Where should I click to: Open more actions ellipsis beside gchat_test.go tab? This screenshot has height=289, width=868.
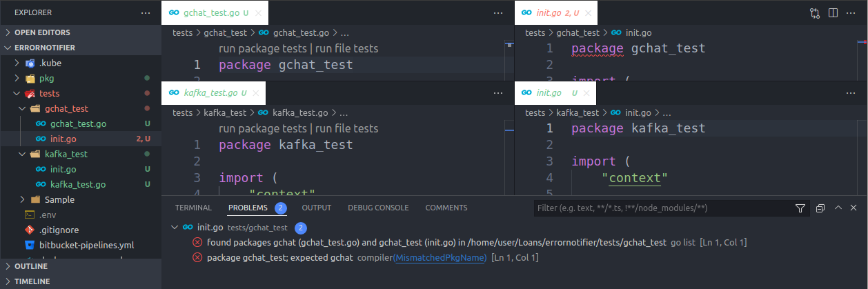(x=499, y=13)
